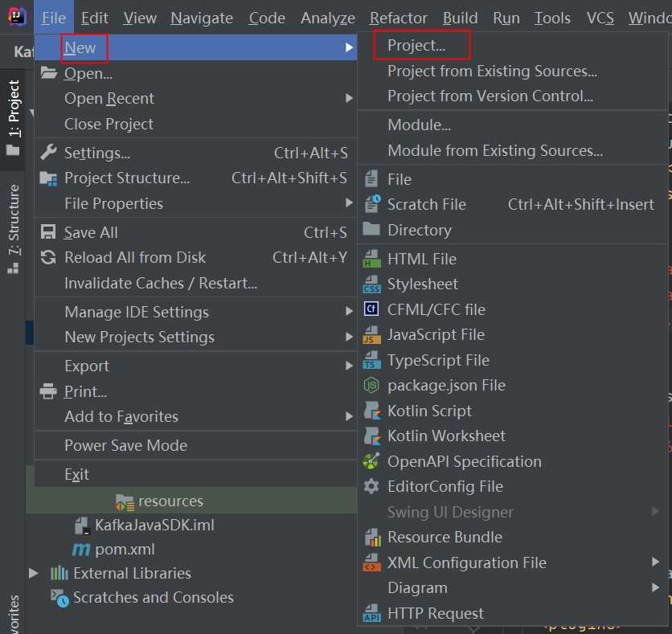Click the Open folder icon
The height and width of the screenshot is (634, 672).
[x=49, y=73]
